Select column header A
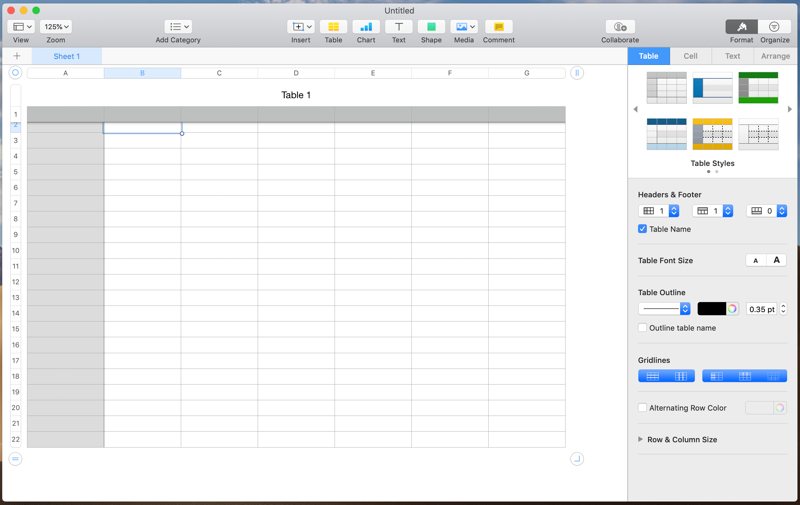The width and height of the screenshot is (800, 505). point(65,73)
